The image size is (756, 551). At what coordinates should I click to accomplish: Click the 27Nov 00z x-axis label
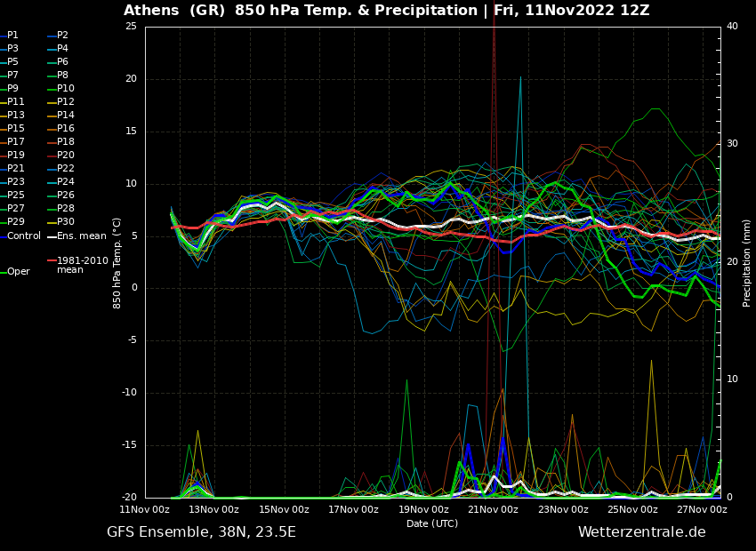[702, 509]
